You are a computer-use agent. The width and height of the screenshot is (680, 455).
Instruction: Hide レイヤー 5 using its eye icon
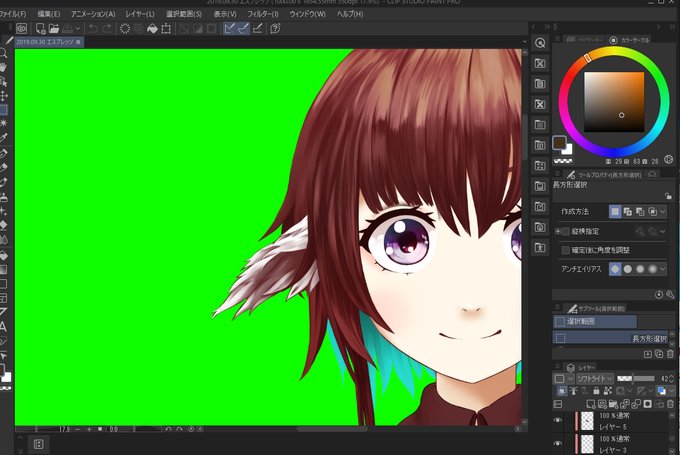click(558, 420)
